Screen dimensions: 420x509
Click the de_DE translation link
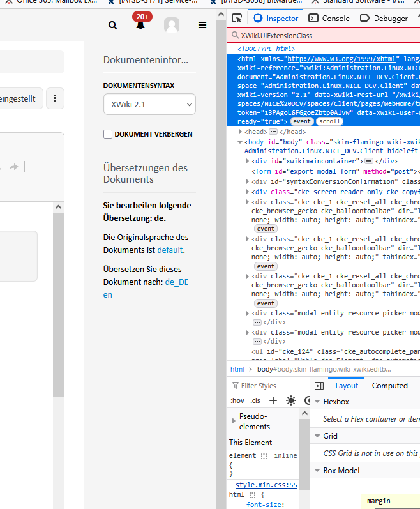click(177, 282)
